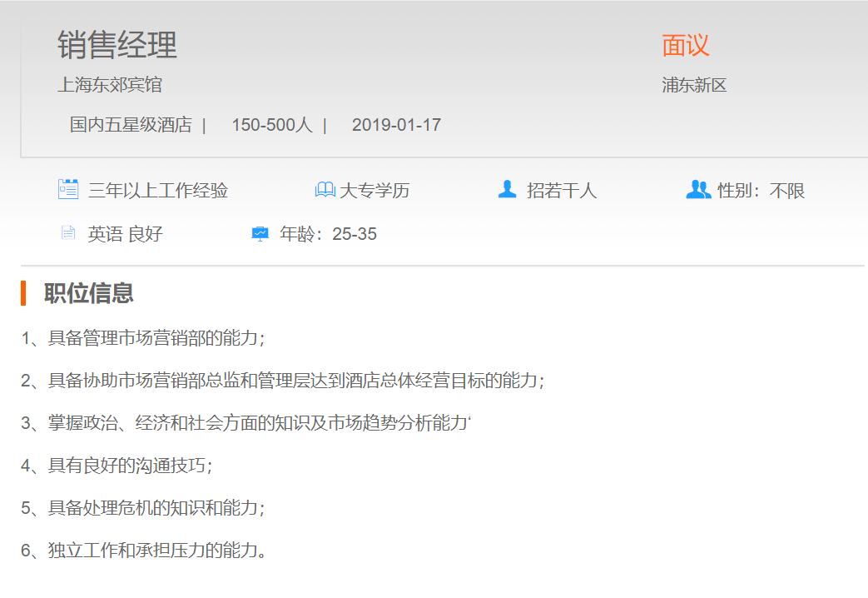Open the 上海东郊宾馆 company link

coord(110,85)
